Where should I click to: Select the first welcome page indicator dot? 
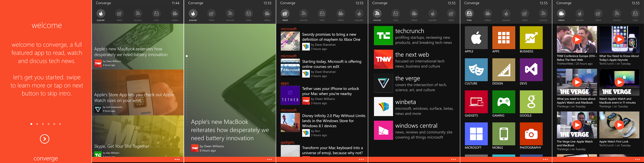(31, 124)
